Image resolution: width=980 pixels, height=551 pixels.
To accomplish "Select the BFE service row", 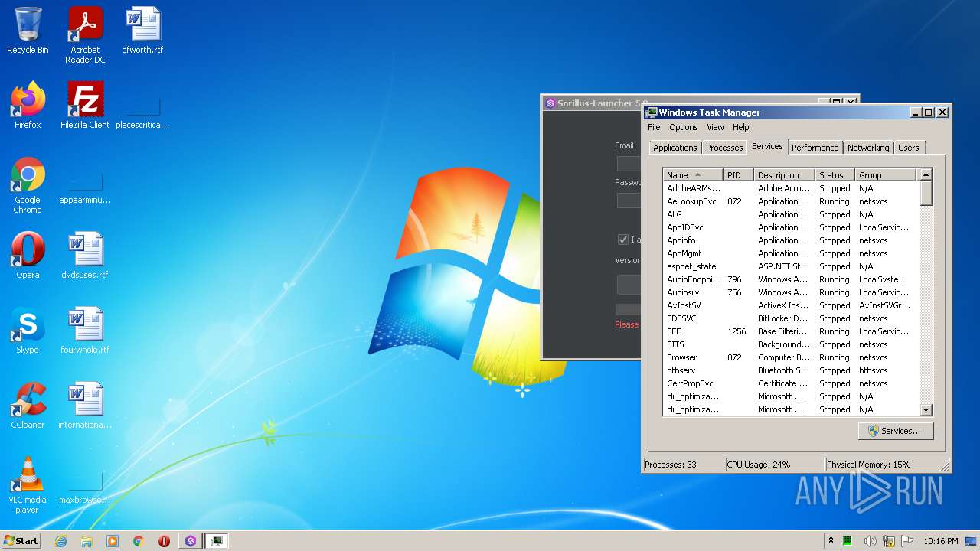I will (791, 331).
